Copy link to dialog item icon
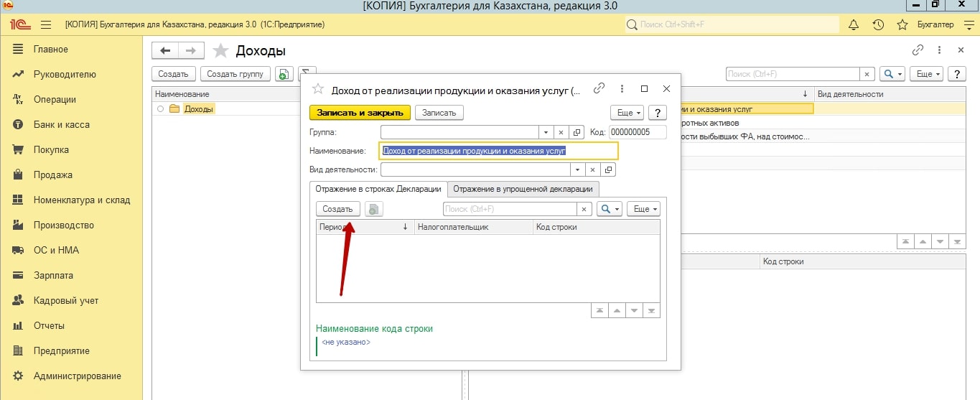 tap(599, 89)
